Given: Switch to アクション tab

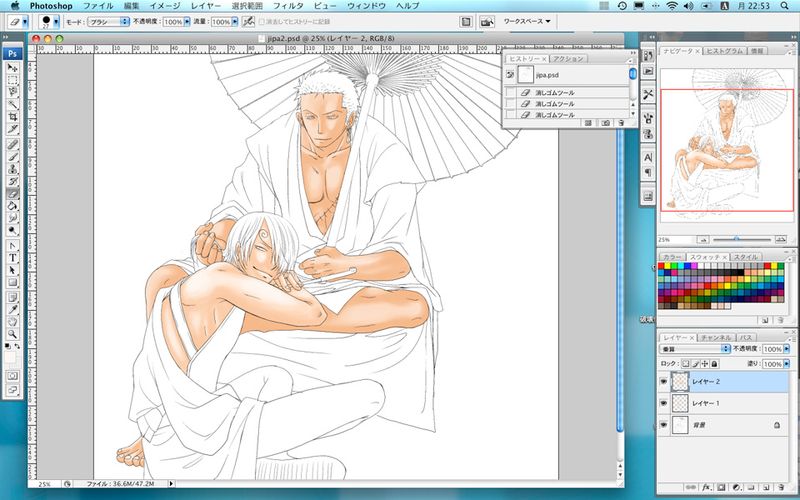Looking at the screenshot, I should (x=568, y=59).
